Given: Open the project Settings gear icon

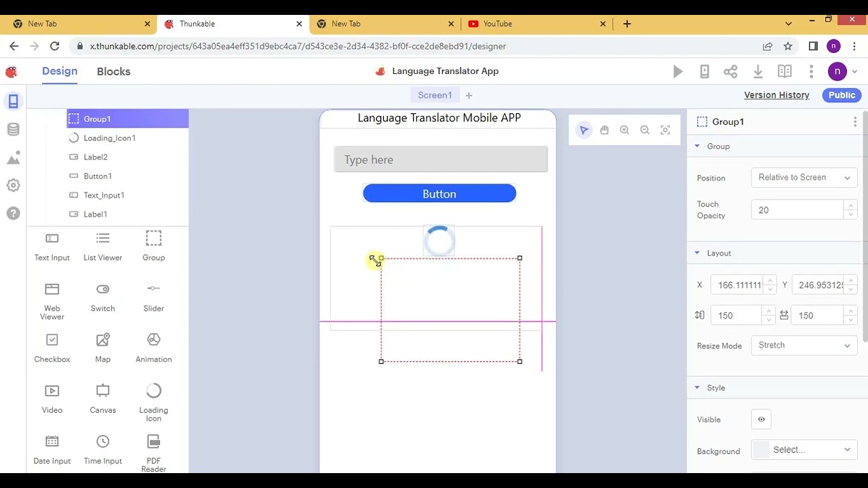Looking at the screenshot, I should click(13, 185).
